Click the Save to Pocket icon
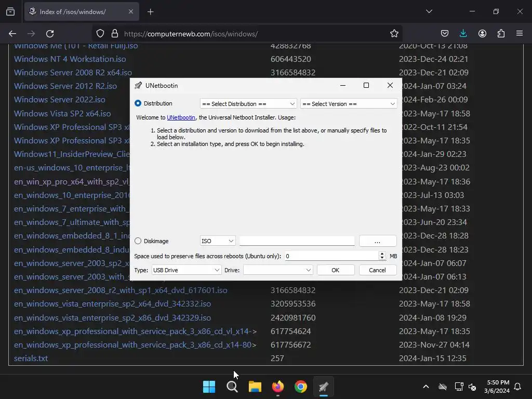This screenshot has width=532, height=399. (x=445, y=34)
